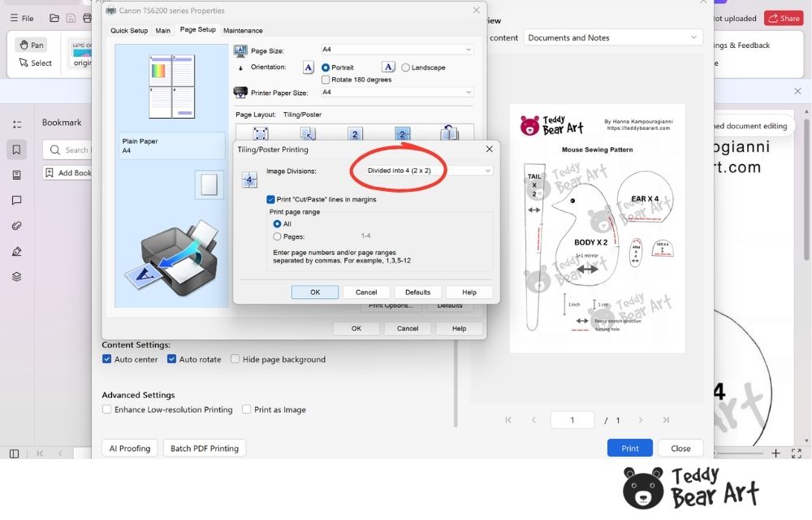Enable the Rotate 180 degrees checkbox

326,80
